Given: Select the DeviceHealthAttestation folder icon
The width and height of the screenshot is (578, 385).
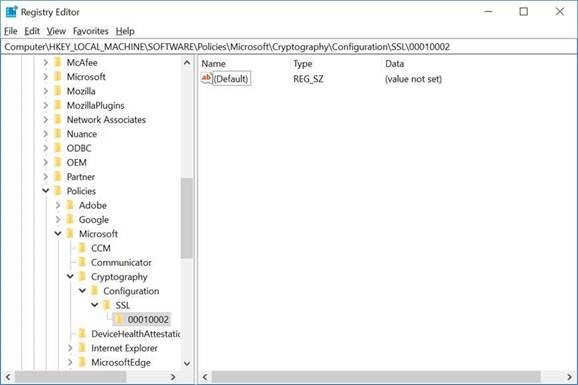Looking at the screenshot, I should 83,333.
